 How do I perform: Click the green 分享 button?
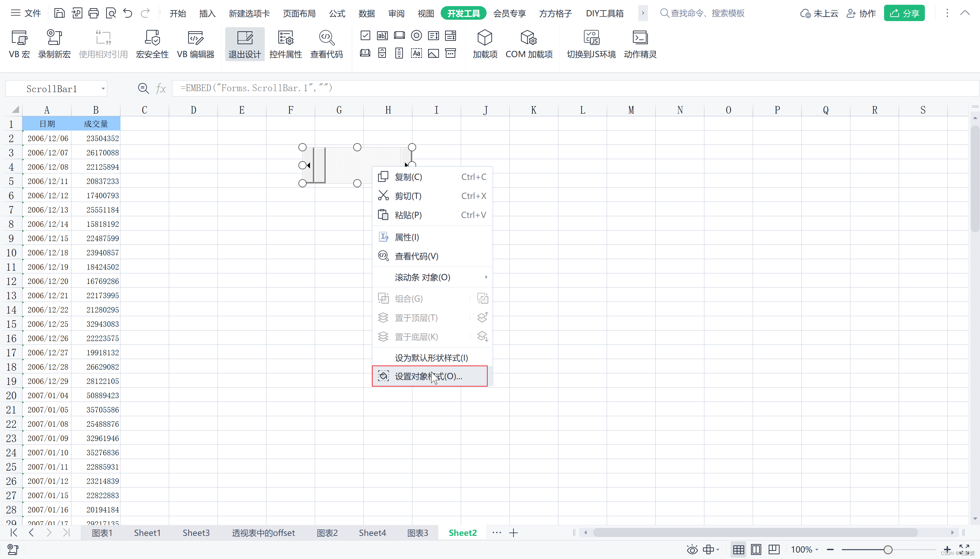tap(904, 14)
